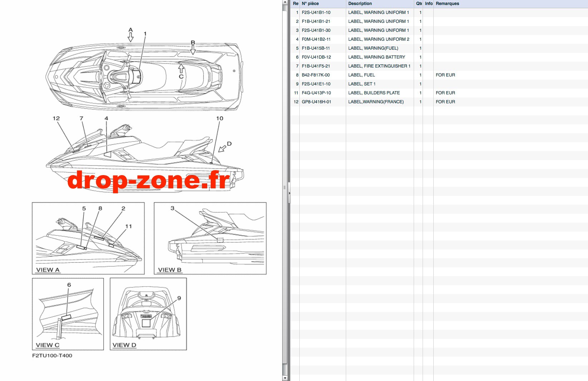Image resolution: width=588 pixels, height=381 pixels.
Task: Select part number F4G-U413P-10
Action: click(x=317, y=93)
